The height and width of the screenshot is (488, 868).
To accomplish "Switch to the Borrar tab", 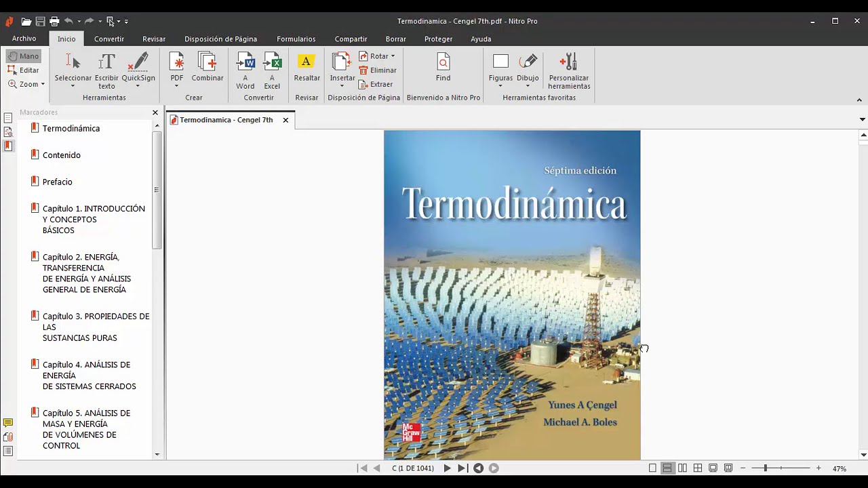I will click(x=396, y=39).
